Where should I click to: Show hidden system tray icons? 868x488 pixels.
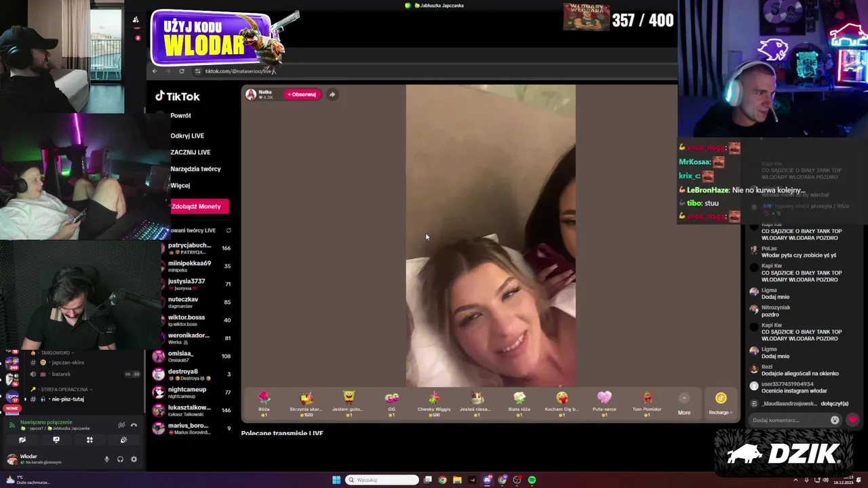click(x=795, y=480)
